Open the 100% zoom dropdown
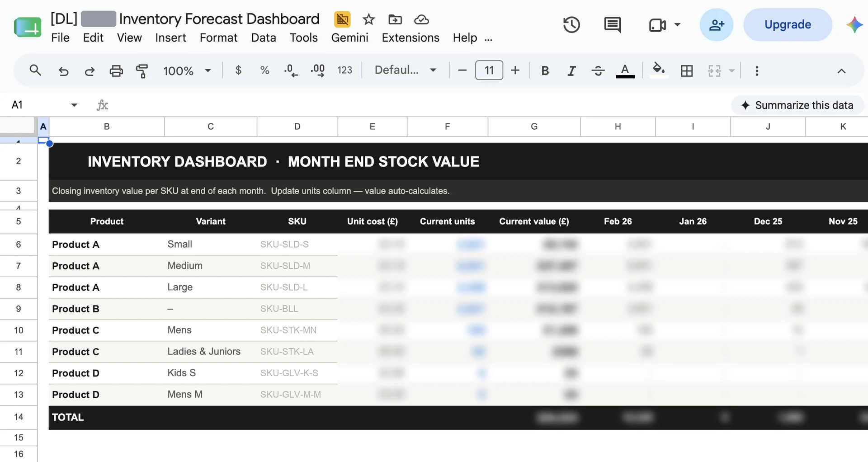The height and width of the screenshot is (462, 868). pos(187,71)
